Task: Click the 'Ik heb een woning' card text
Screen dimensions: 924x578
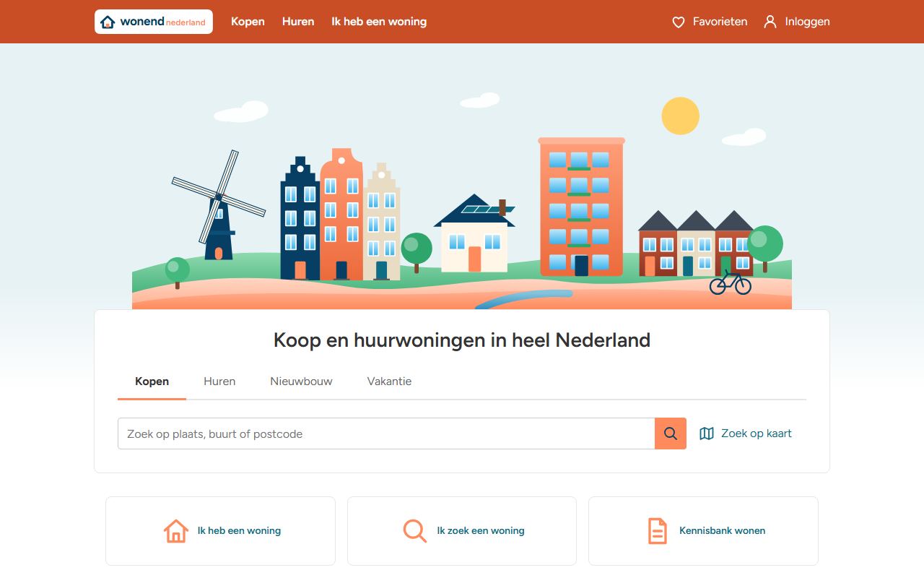Action: pos(239,531)
